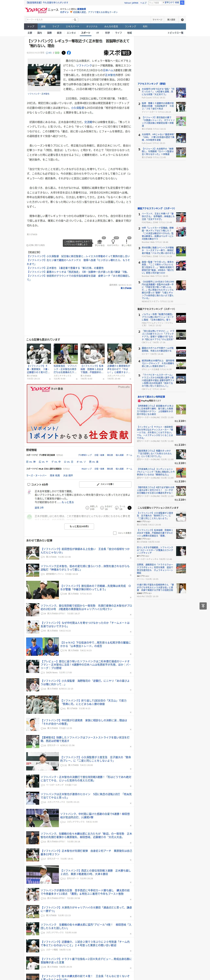210x980 pixels.
Task: Open the 大谷 翔平 MLB link
Action: [x=68, y=475]
